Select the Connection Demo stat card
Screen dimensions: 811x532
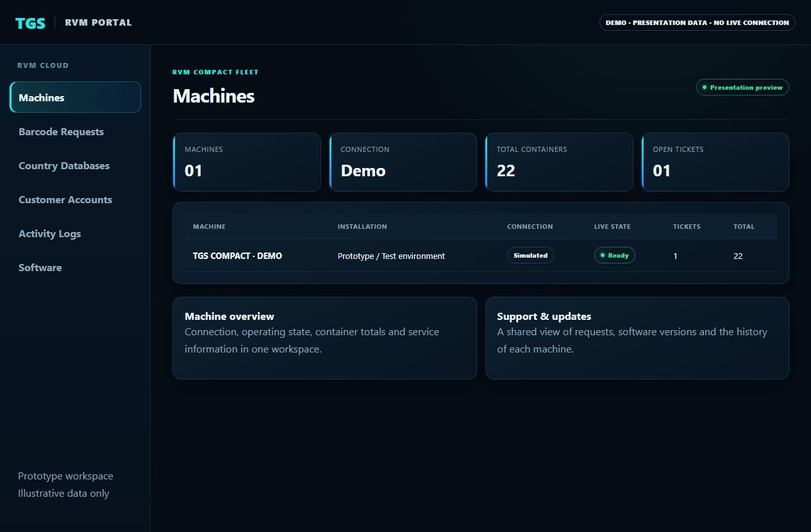tap(403, 162)
